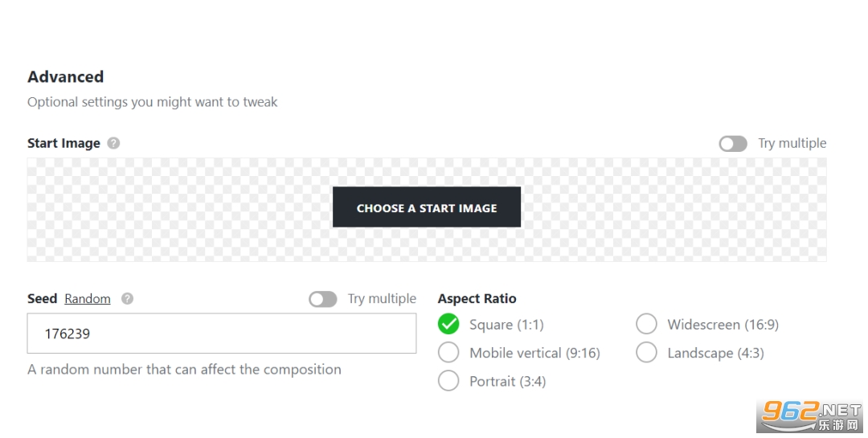Click the Random seed link
868x438 pixels.
coord(88,299)
